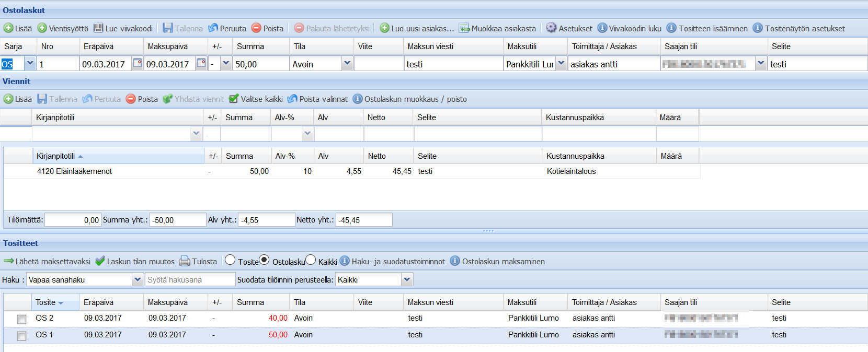Open the Maksutili Pankkitili dropdown
Screen dimensions: 868x352
click(561, 63)
